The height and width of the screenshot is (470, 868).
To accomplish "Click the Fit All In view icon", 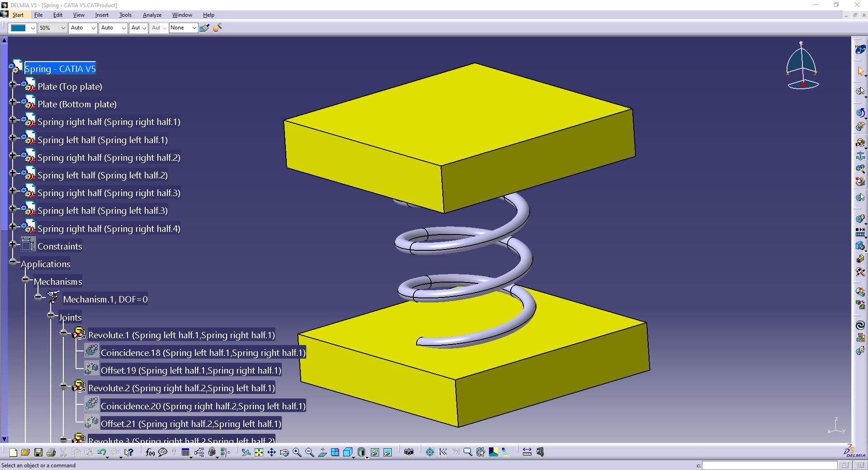I will click(x=259, y=452).
